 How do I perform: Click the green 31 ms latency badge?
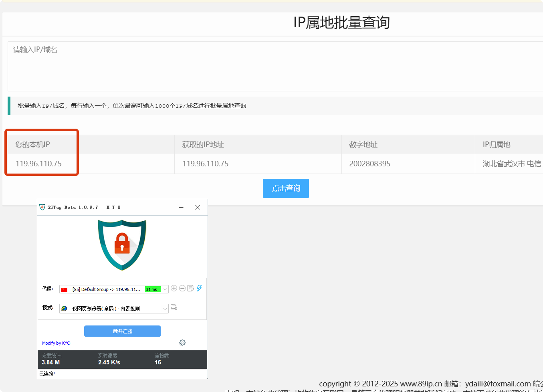152,289
